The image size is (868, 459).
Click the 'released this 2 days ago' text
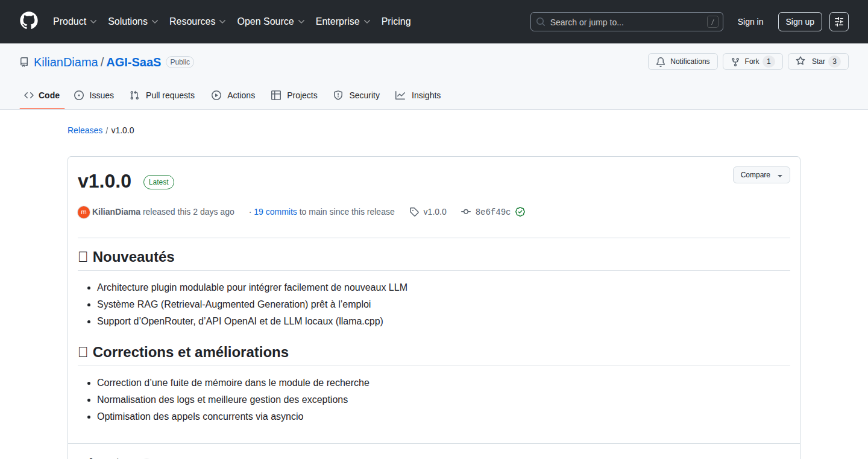189,212
